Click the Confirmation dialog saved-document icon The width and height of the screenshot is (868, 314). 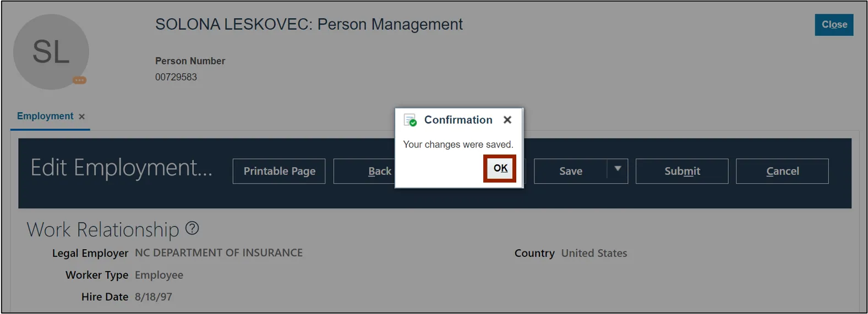[x=410, y=120]
